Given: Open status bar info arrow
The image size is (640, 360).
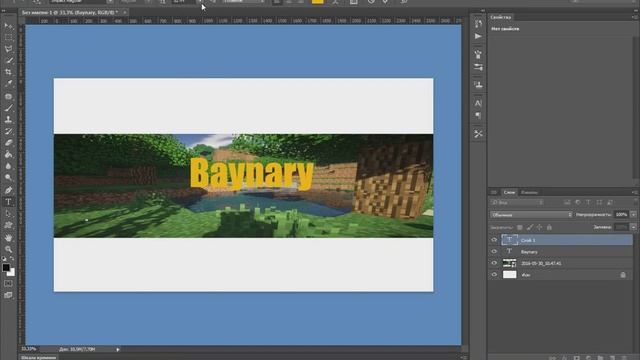Looking at the screenshot, I should point(118,349).
